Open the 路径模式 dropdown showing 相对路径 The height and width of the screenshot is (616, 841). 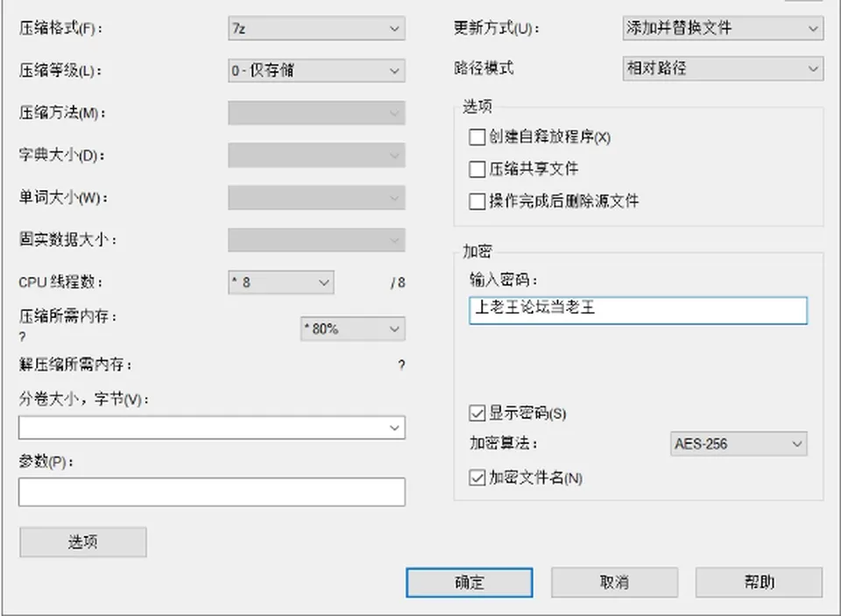[x=723, y=68]
